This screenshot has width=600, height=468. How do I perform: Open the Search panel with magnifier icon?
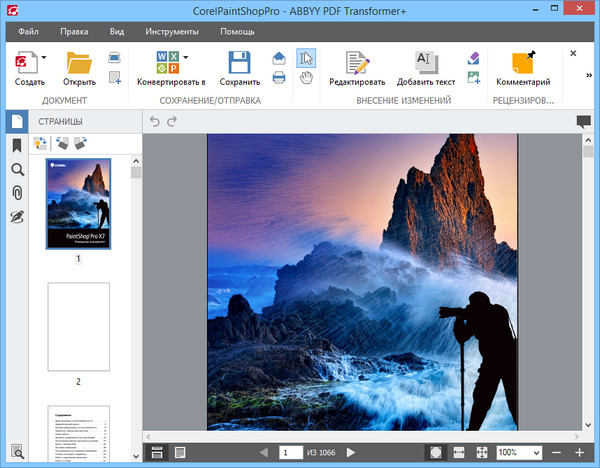[x=17, y=170]
